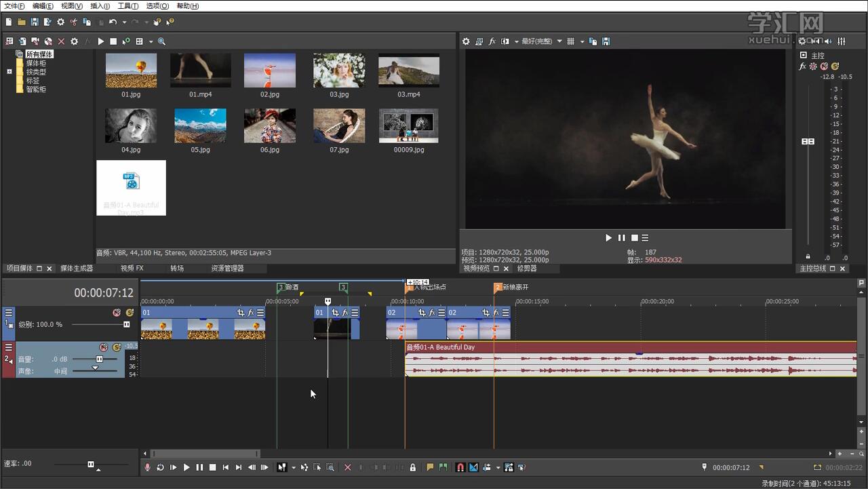Create a new project from main toolbar

[x=9, y=22]
